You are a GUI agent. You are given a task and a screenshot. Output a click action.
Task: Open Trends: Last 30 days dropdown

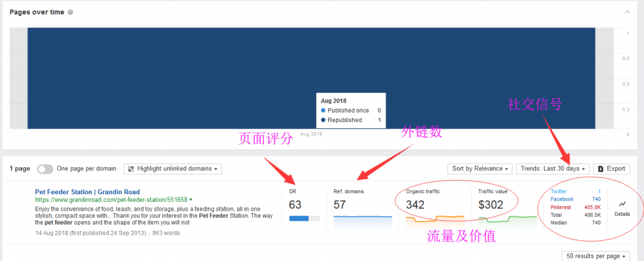(x=552, y=169)
